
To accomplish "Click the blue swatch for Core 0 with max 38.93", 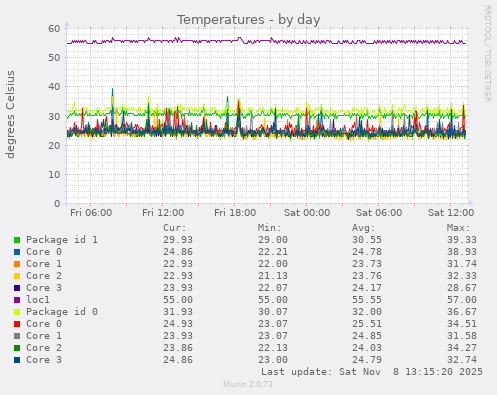I will [17, 252].
